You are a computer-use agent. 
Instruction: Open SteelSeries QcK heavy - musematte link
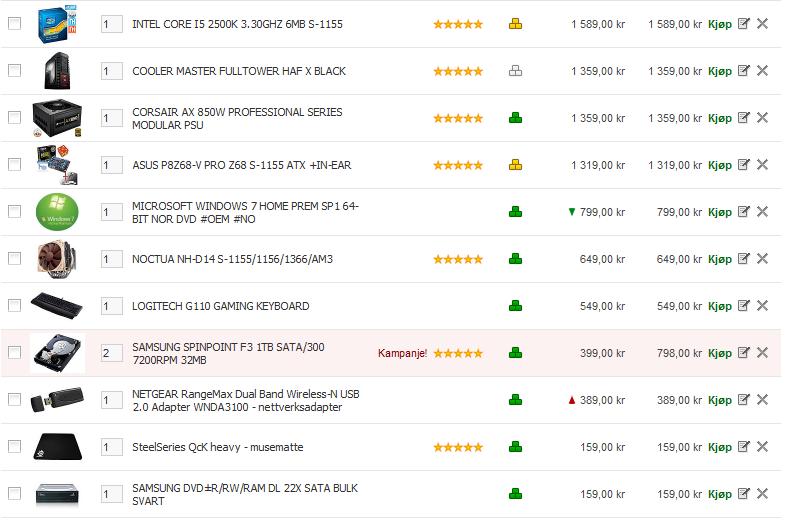[x=218, y=447]
